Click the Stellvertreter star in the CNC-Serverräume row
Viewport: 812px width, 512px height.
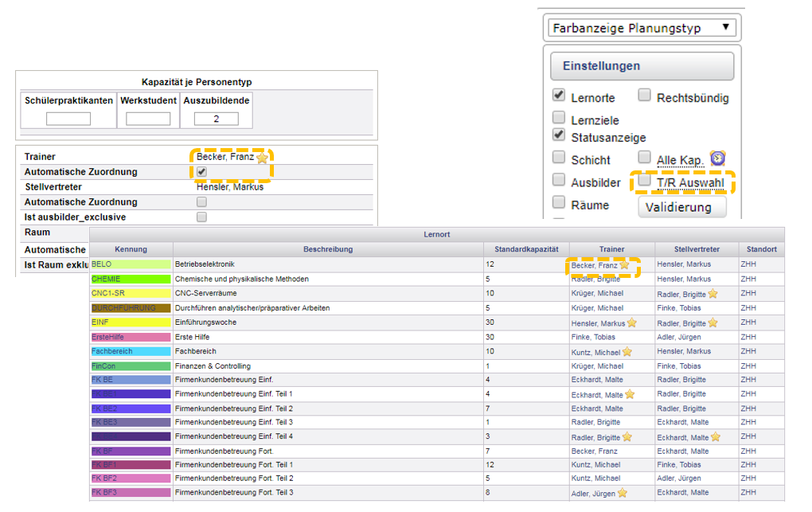coord(713,294)
